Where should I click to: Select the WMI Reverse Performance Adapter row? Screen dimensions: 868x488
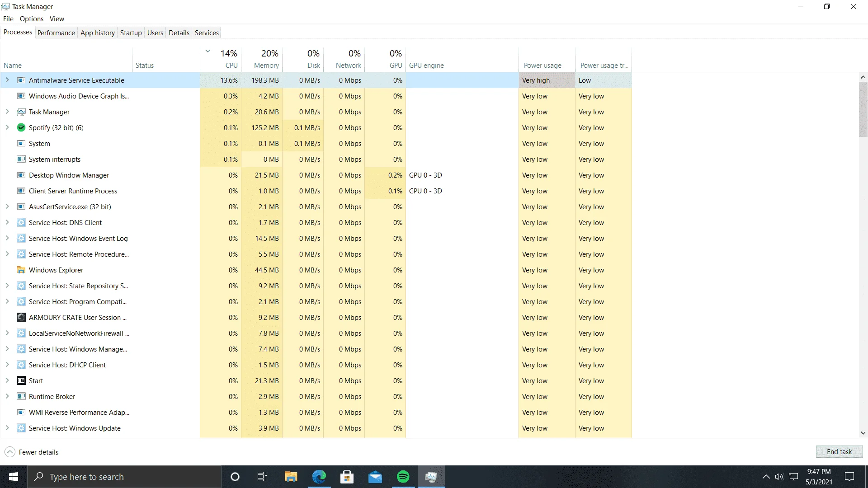point(316,413)
